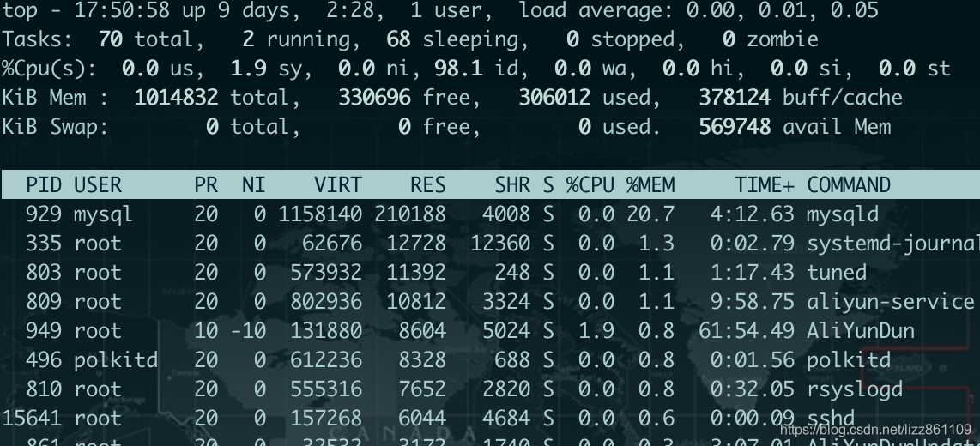Click PID 803 in the process list

point(44,273)
